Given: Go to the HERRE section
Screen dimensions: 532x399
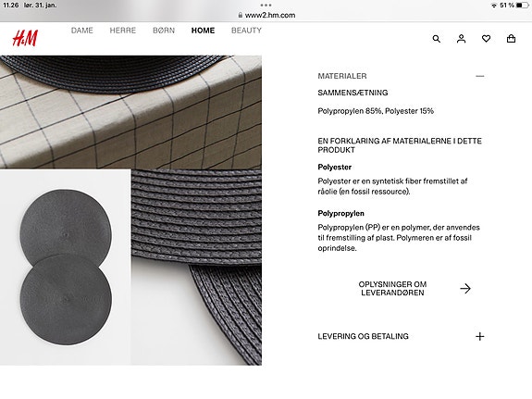Looking at the screenshot, I should 123,31.
